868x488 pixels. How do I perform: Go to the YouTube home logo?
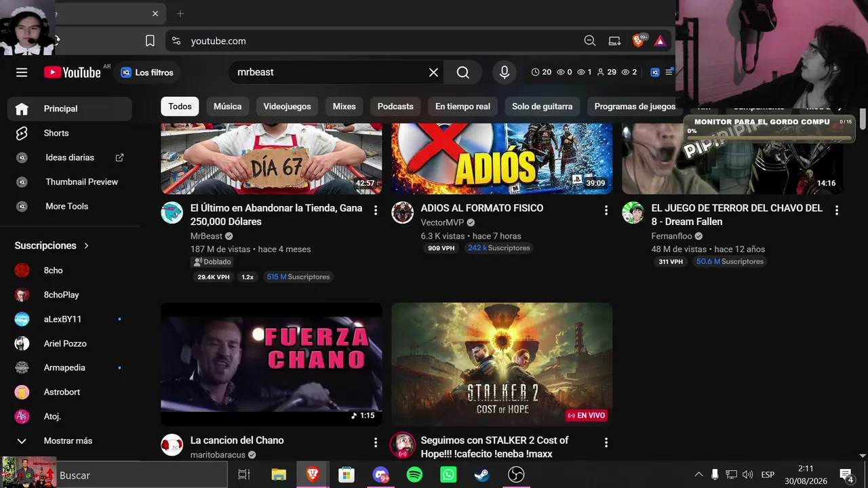(x=72, y=73)
